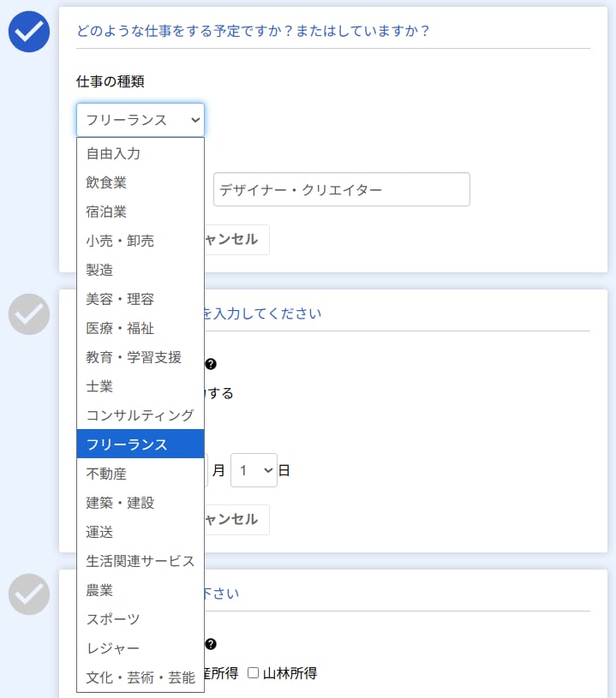Pick 宿泊業 in the dropdown list
This screenshot has height=698, width=616.
[141, 212]
